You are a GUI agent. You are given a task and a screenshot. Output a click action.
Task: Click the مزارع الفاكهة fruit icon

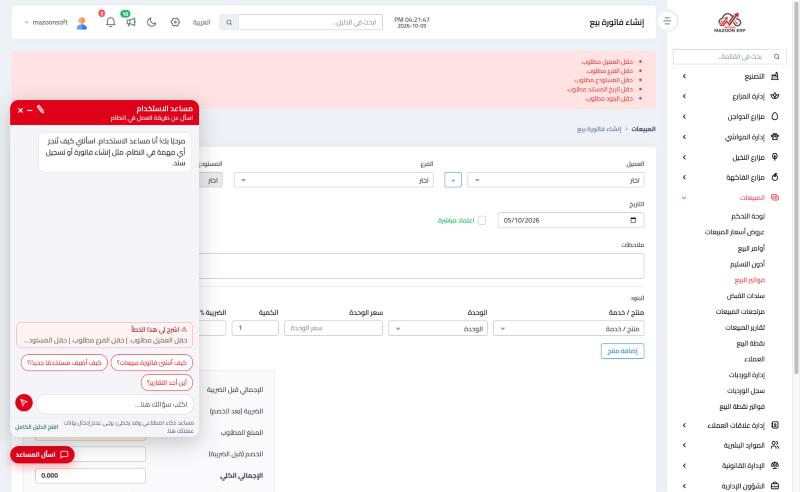click(774, 177)
